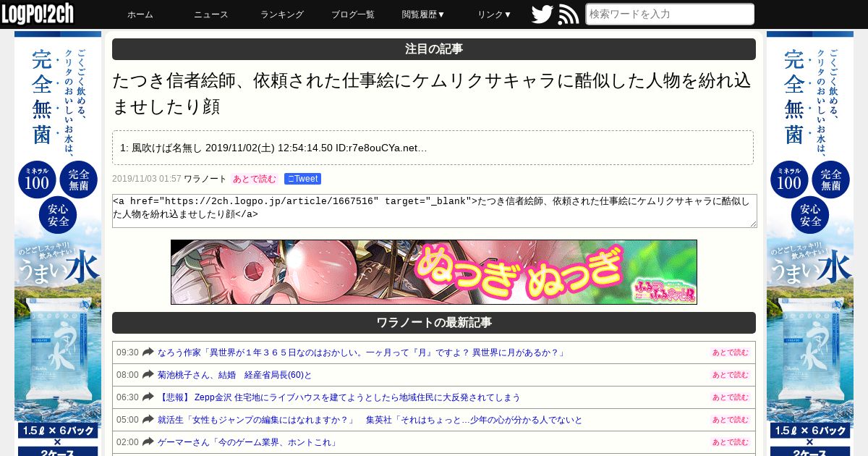
Task: Open the ランキング menu item
Action: click(x=282, y=14)
